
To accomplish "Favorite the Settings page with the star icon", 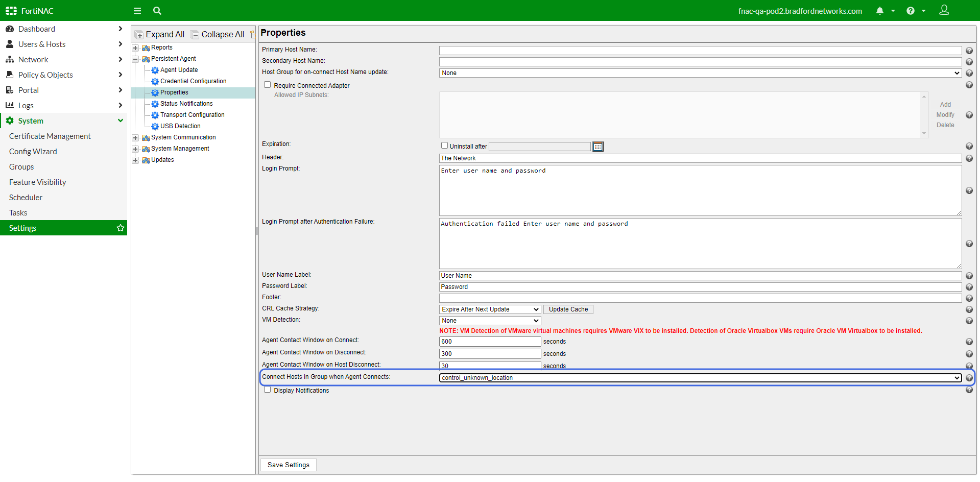I will [x=121, y=228].
